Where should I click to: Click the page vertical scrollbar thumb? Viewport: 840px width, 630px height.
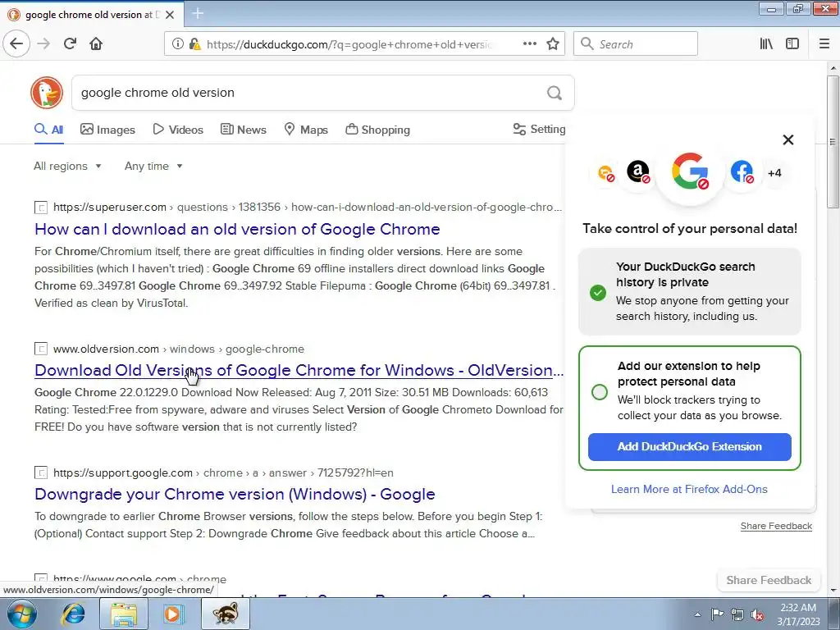(833, 142)
